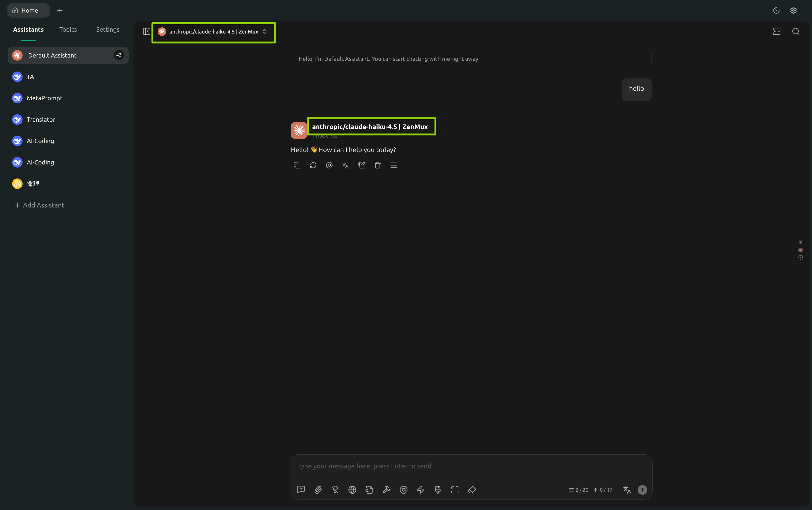Click the @ icon below the reply
The width and height of the screenshot is (812, 510).
[329, 165]
